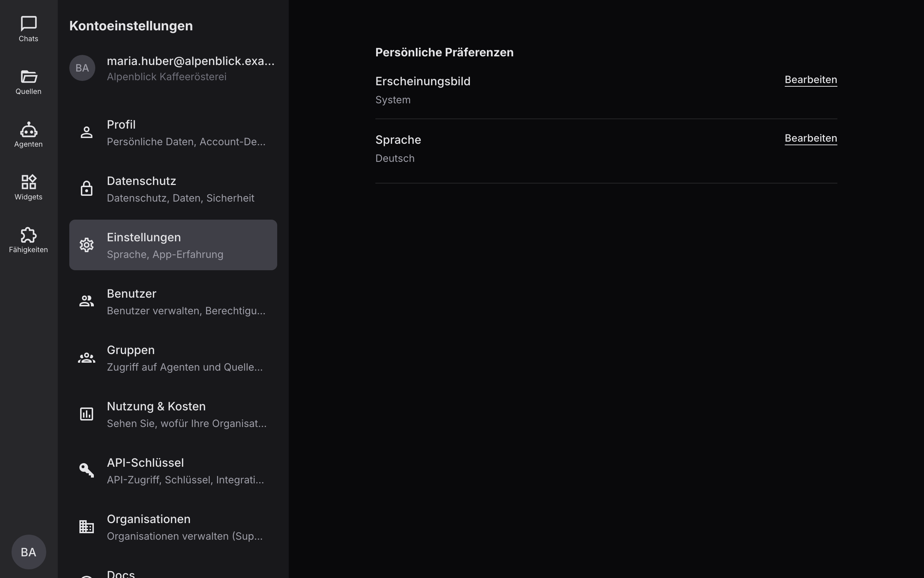Click the Benutzer people icon
The width and height of the screenshot is (924, 578).
pos(87,301)
